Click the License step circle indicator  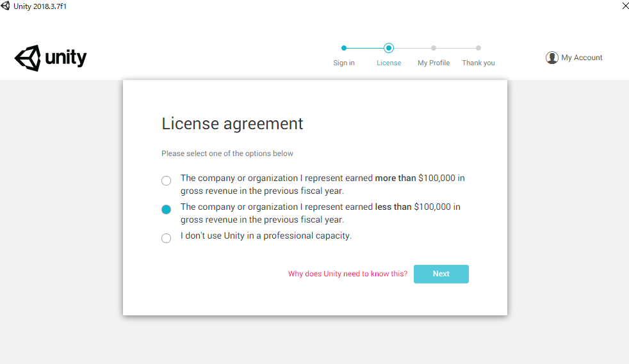[388, 48]
